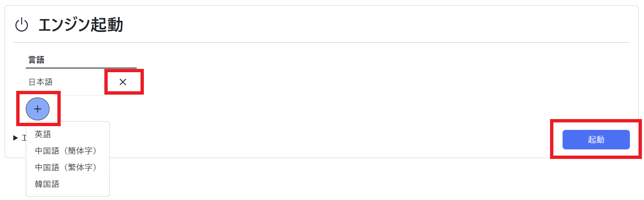Click the 言語 column header
This screenshot has height=200, width=644.
37,60
